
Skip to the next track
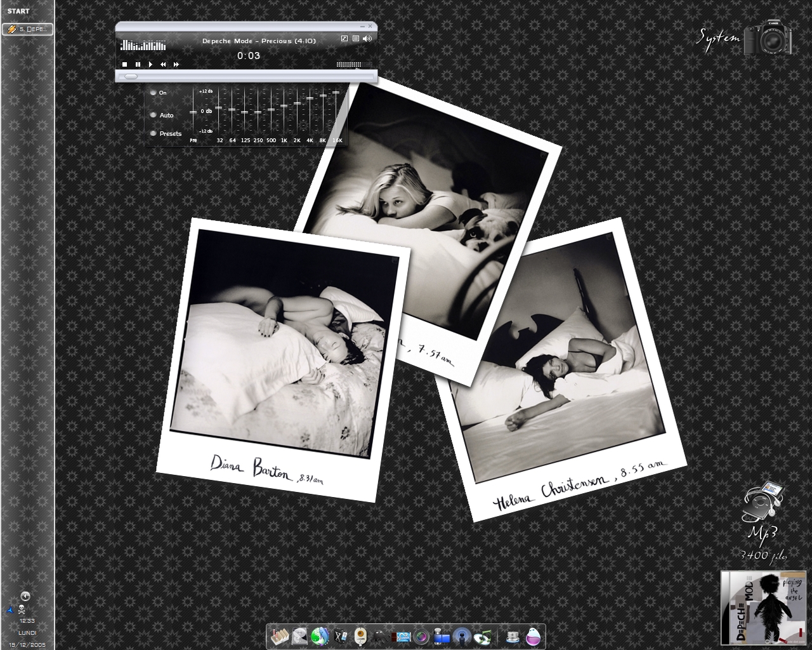point(176,64)
